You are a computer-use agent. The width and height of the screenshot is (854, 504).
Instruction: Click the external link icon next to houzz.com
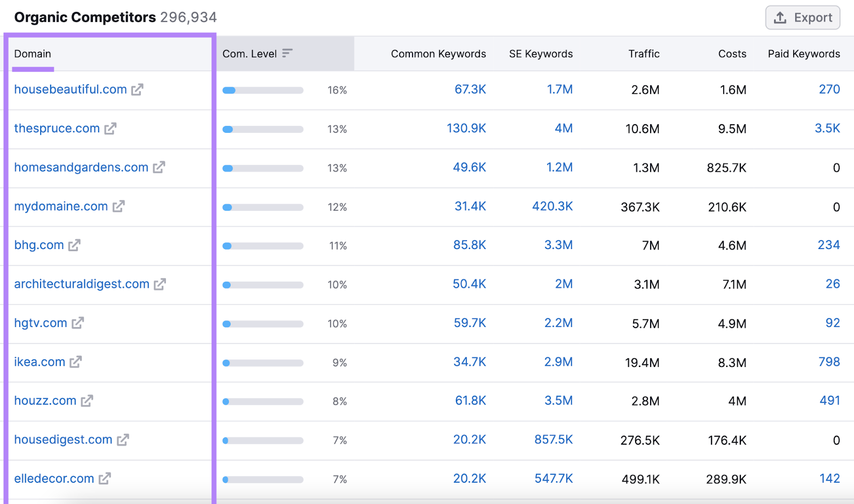(88, 401)
